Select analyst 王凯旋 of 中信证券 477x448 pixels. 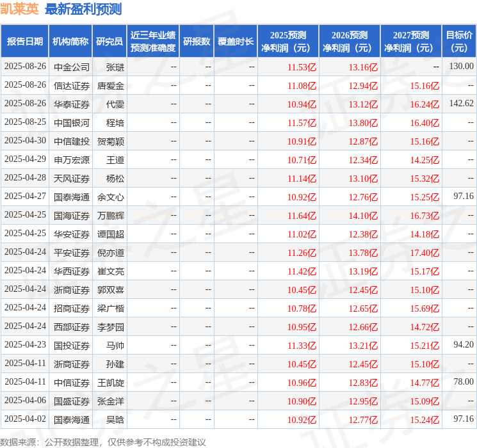click(110, 383)
